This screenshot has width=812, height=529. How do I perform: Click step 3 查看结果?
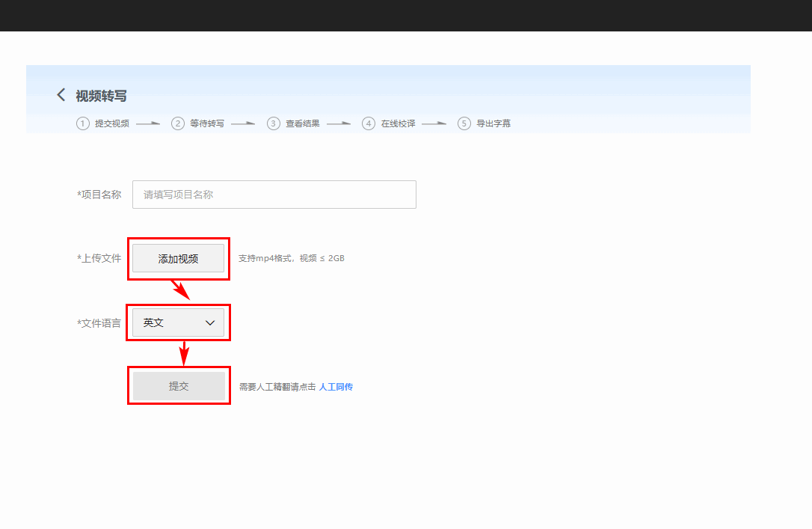point(294,123)
